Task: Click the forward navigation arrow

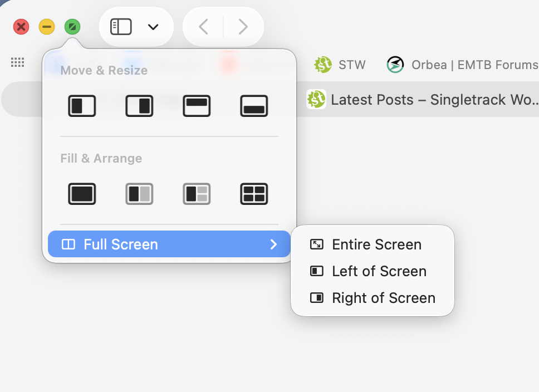Action: point(243,26)
